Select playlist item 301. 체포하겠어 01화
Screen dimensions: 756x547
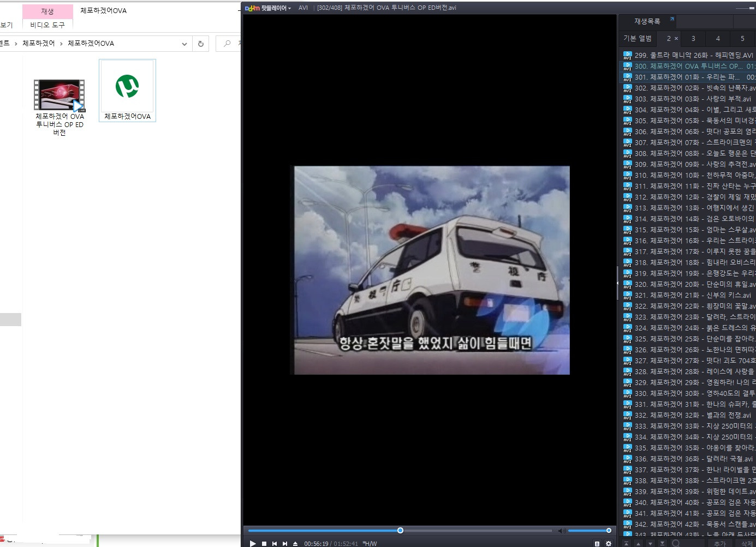689,77
